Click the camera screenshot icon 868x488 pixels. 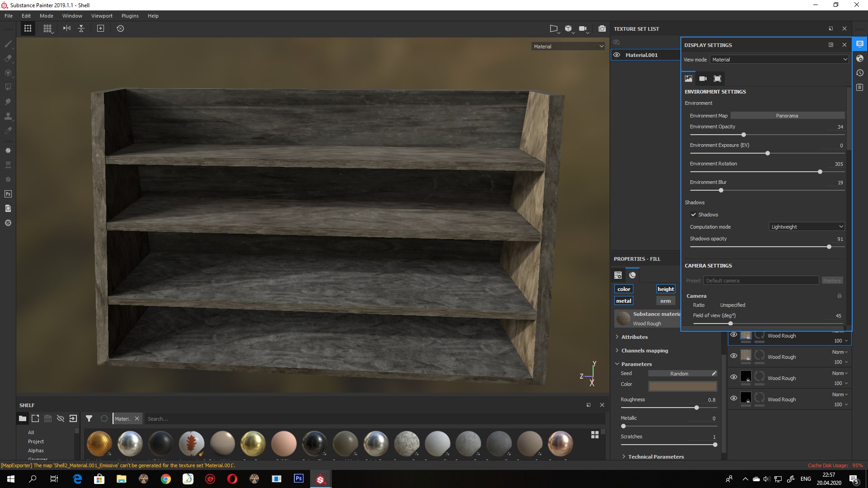pyautogui.click(x=602, y=28)
